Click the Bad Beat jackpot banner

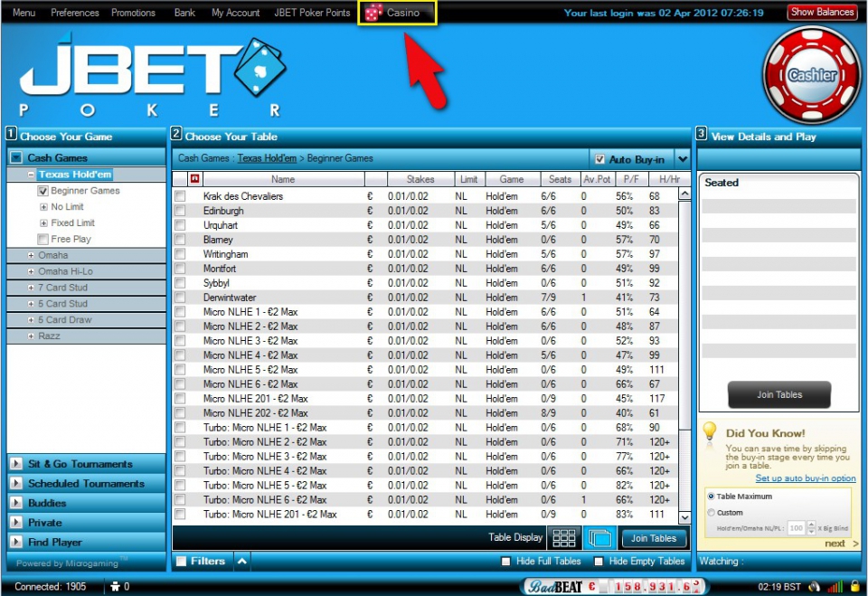616,586
